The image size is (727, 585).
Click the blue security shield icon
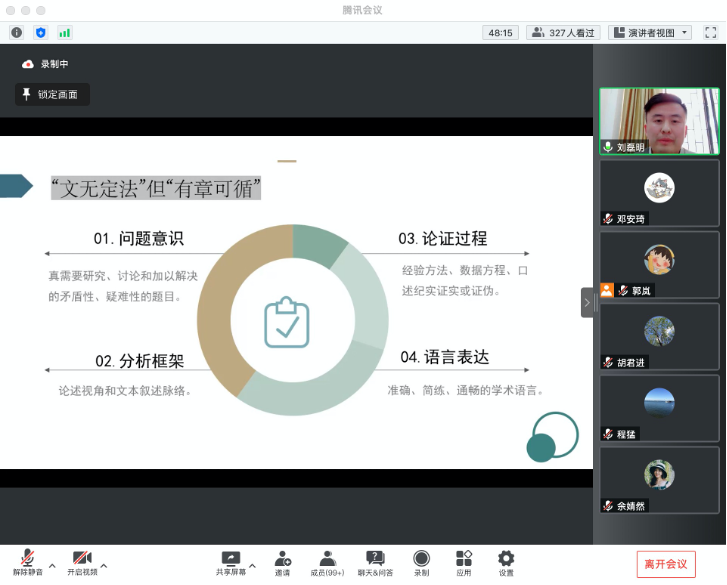tap(41, 32)
